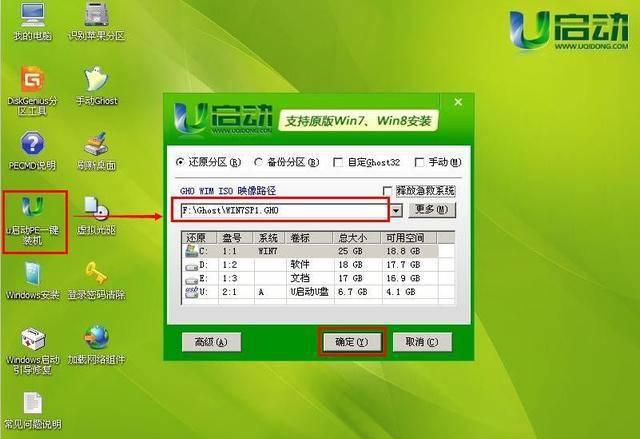This screenshot has height=439, width=640.
Task: Expand the image path dropdown arrow
Action: [396, 211]
